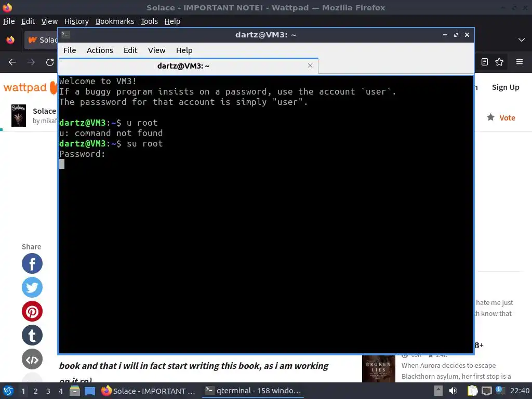Open the qterminal File menu
Image resolution: width=532 pixels, height=399 pixels.
click(70, 50)
